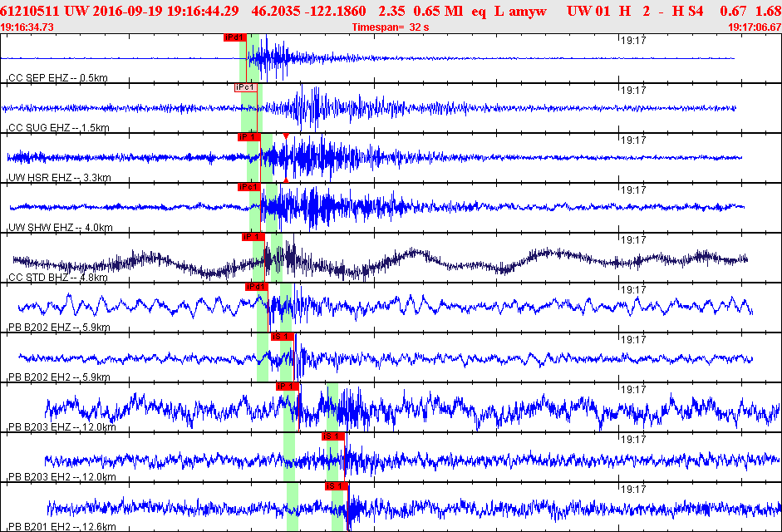
Task: Select the iPc1 pick flag on SHW trace
Action: pyautogui.click(x=248, y=187)
